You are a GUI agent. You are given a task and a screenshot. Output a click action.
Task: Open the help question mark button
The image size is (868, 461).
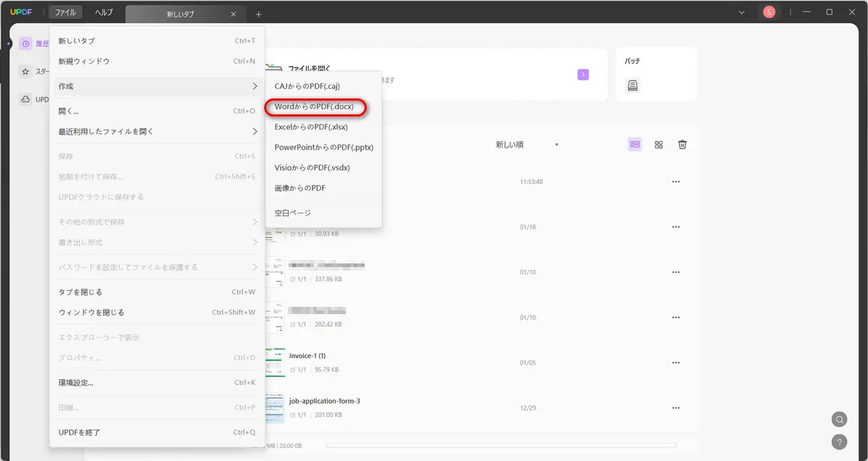click(x=839, y=441)
